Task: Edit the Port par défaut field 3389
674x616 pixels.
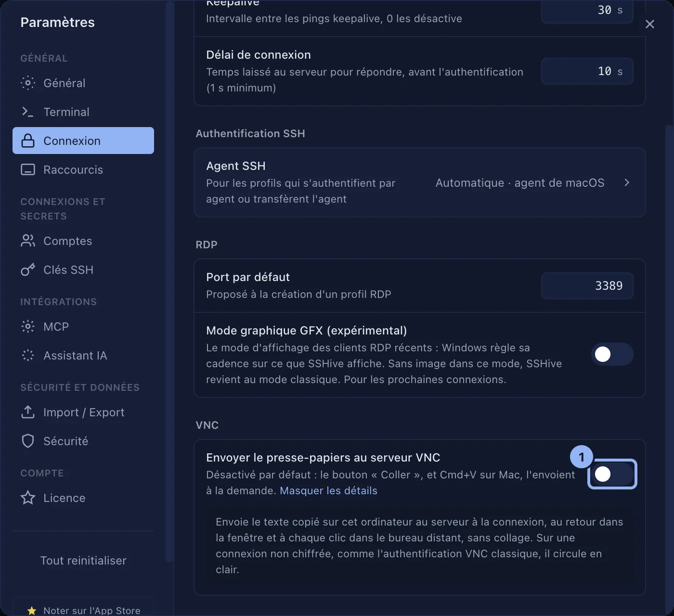Action: pos(587,286)
